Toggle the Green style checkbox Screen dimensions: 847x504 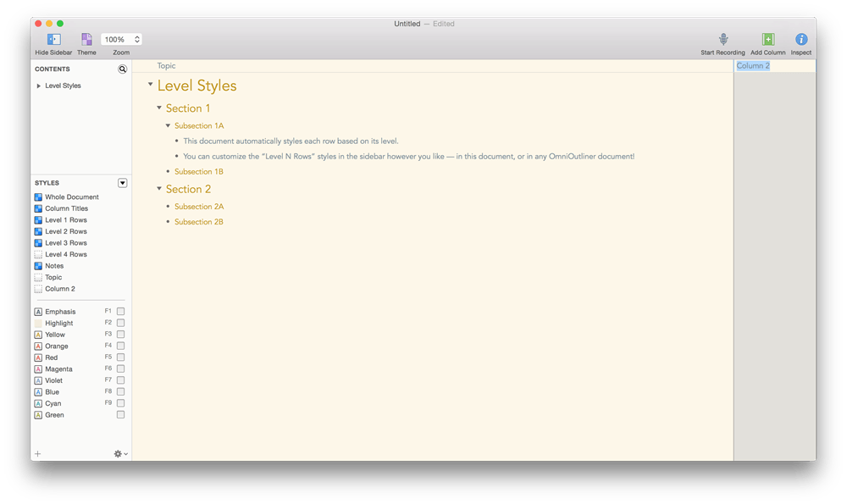(120, 415)
